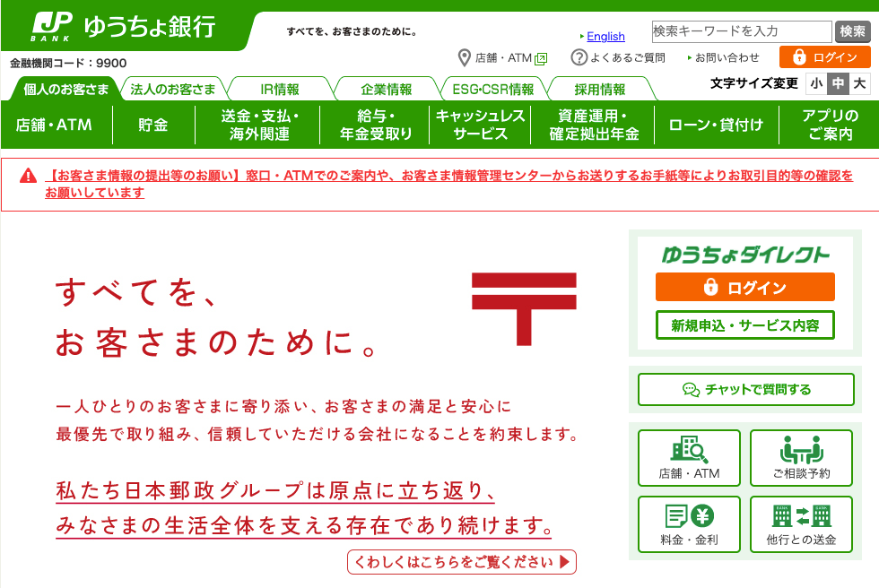Image resolution: width=879 pixels, height=588 pixels.
Task: Click the ゆうちょダイレクト logo
Action: click(745, 255)
